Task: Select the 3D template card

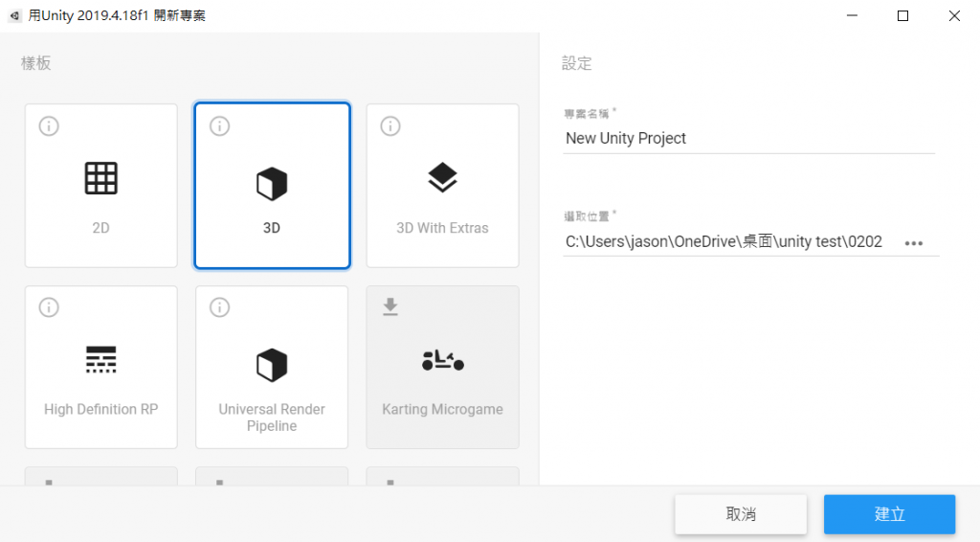Action: pyautogui.click(x=272, y=186)
